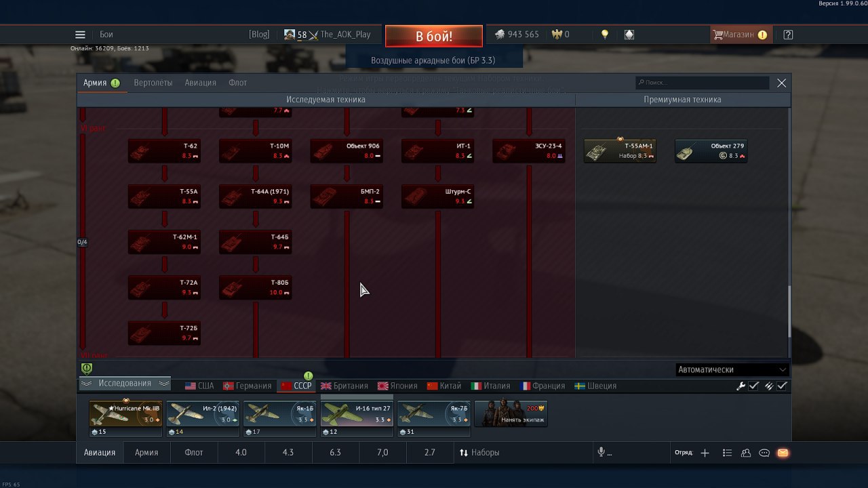
Task: Select the Штурм-С vehicle in tree
Action: coord(437,197)
